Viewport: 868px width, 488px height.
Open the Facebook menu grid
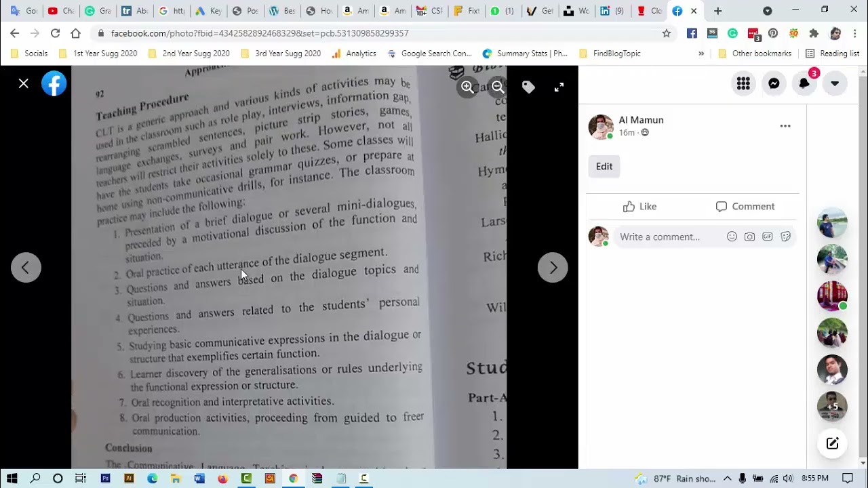point(743,83)
